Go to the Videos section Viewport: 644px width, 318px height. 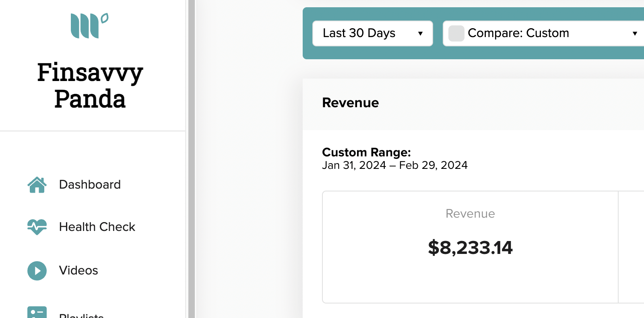tap(78, 270)
